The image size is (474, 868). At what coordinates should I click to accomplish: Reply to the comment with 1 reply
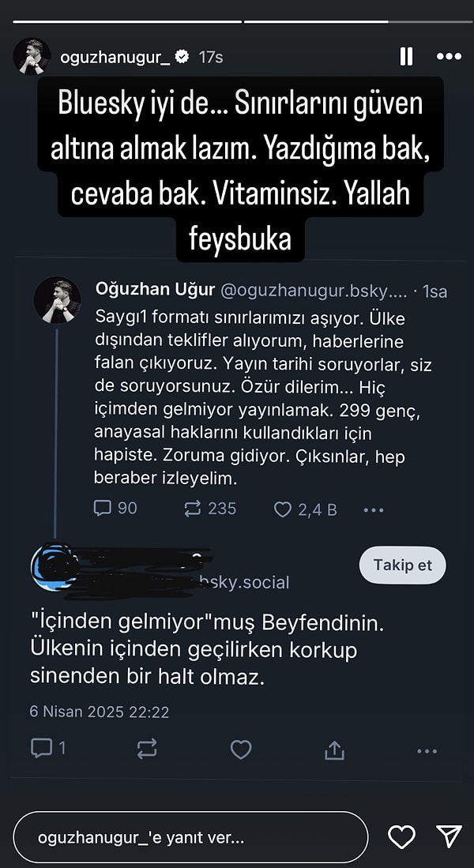(41, 748)
